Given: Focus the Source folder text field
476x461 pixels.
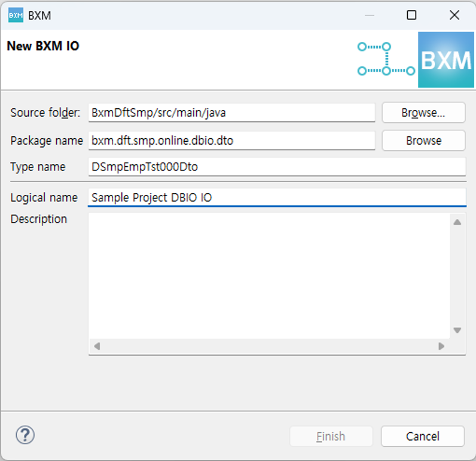Looking at the screenshot, I should (x=231, y=112).
